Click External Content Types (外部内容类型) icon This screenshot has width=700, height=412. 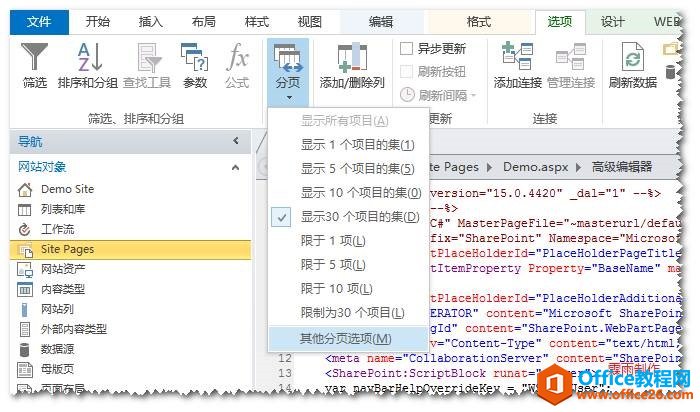pyautogui.click(x=25, y=329)
